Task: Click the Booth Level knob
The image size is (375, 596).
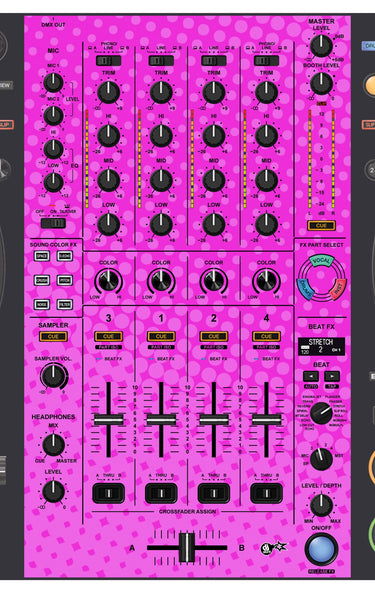Action: pyautogui.click(x=321, y=83)
